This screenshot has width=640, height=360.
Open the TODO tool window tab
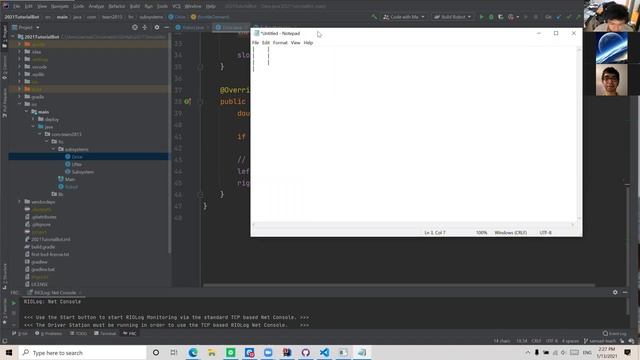coord(78,333)
